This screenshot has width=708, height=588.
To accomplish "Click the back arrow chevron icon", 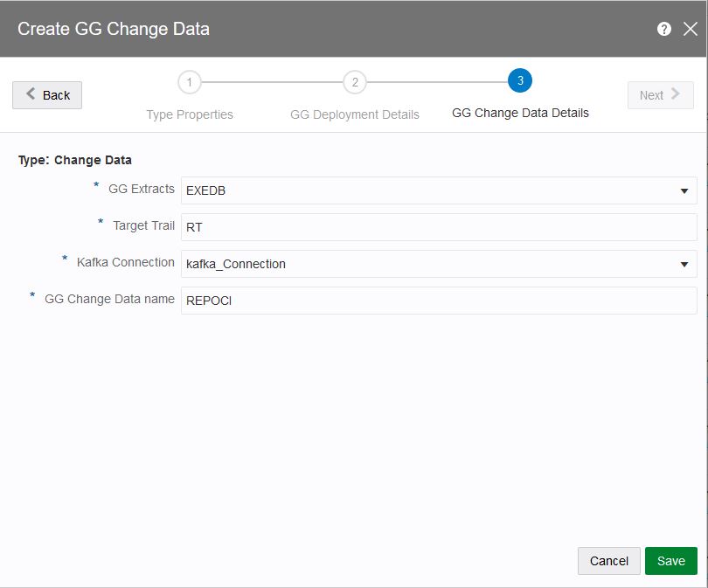I will 31,94.
